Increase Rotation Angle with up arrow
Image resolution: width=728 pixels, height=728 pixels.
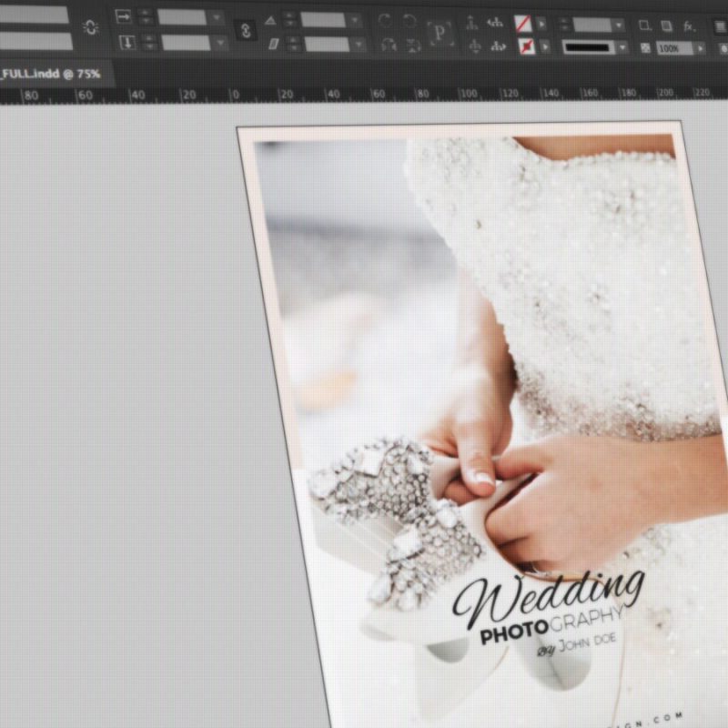pos(289,15)
